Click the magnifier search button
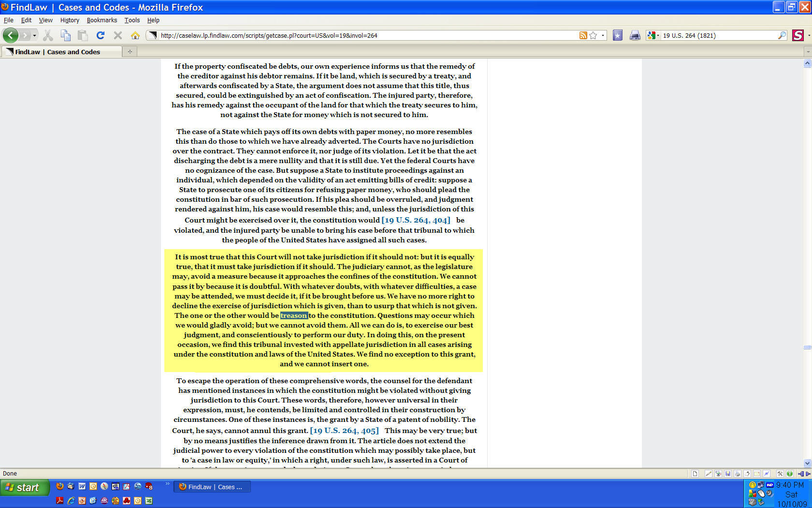Viewport: 812px width, 508px height. pos(782,35)
